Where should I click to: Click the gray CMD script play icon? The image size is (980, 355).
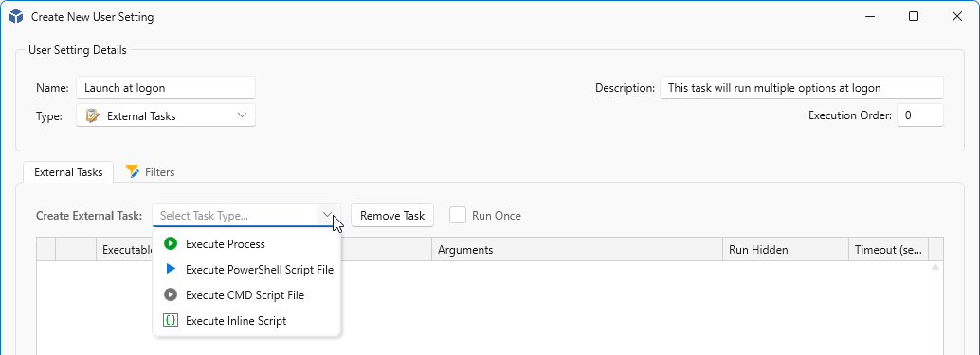tap(170, 294)
